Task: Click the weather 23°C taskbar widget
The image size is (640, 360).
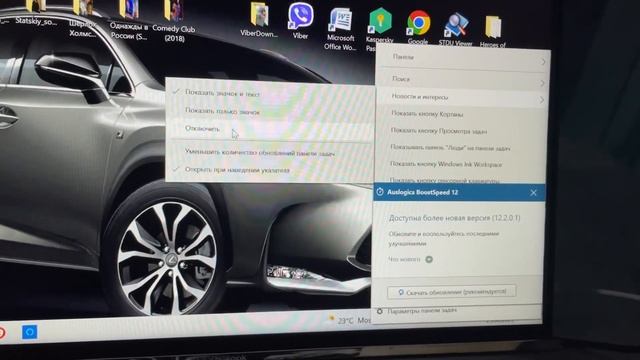Action: [x=349, y=320]
